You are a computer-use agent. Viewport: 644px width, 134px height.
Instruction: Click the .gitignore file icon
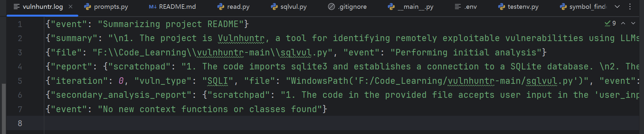coord(331,7)
